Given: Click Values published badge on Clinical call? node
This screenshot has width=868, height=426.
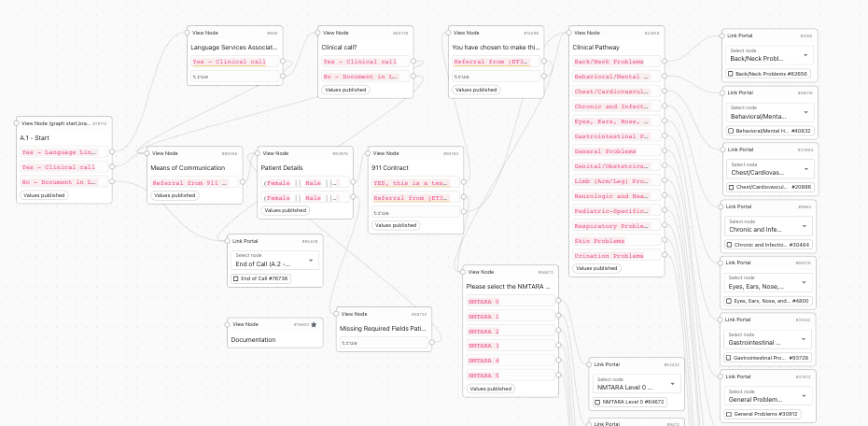Looking at the screenshot, I should click(345, 91).
